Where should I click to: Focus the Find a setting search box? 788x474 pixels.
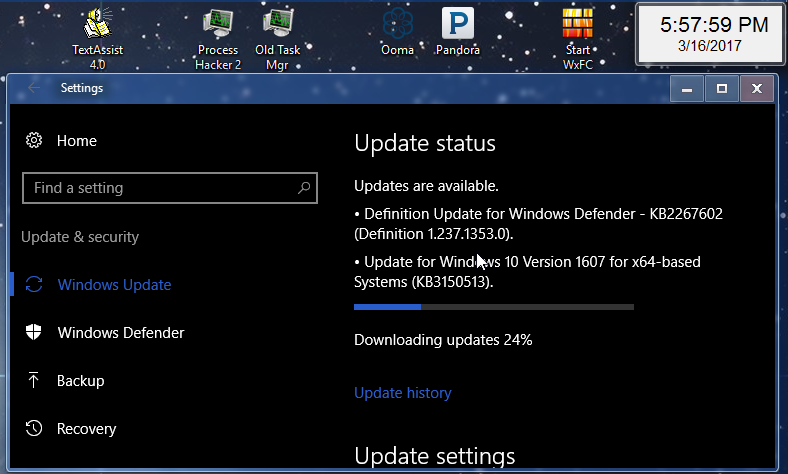click(160, 188)
